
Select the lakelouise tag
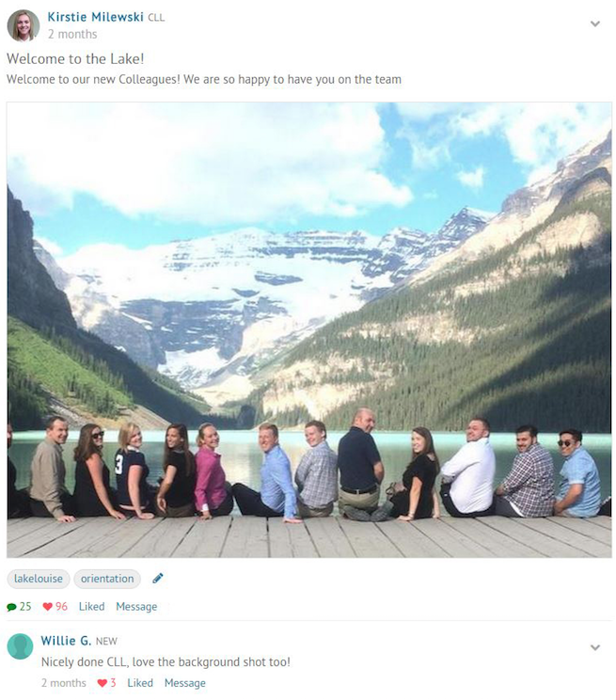pyautogui.click(x=39, y=579)
